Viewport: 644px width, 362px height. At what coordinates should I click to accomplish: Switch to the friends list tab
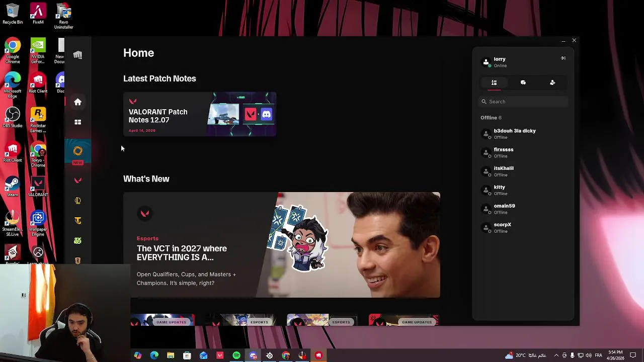[494, 82]
